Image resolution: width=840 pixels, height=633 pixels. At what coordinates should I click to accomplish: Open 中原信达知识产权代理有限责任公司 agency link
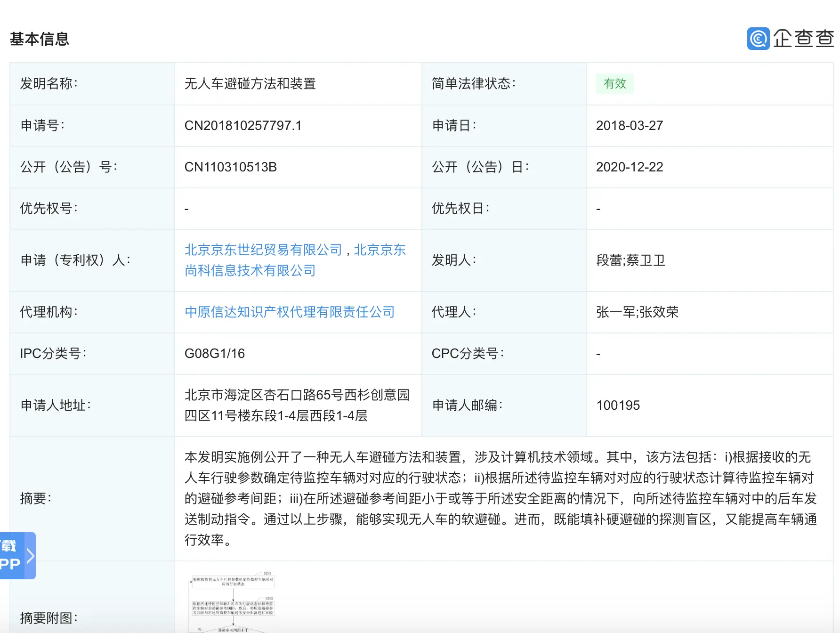(290, 312)
